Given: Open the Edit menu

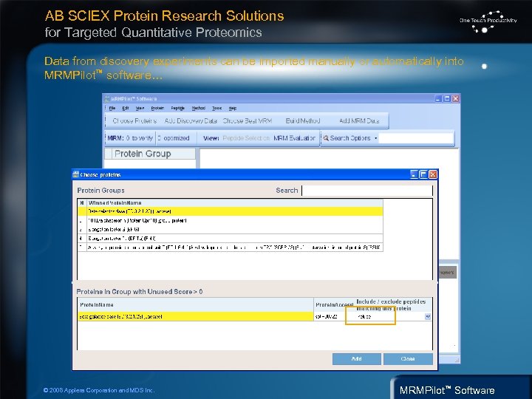Looking at the screenshot, I should coord(126,108).
